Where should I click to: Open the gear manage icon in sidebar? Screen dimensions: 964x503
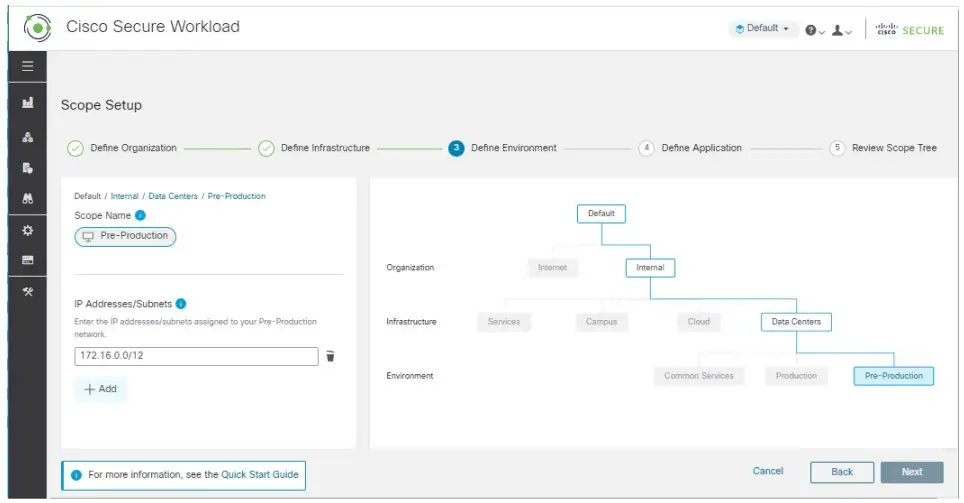[x=27, y=230]
